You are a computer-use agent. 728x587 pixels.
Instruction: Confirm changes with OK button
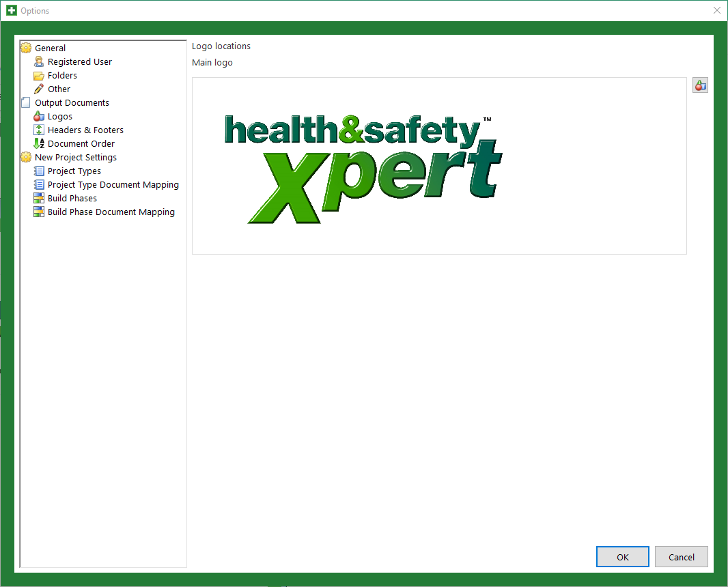[x=623, y=556]
